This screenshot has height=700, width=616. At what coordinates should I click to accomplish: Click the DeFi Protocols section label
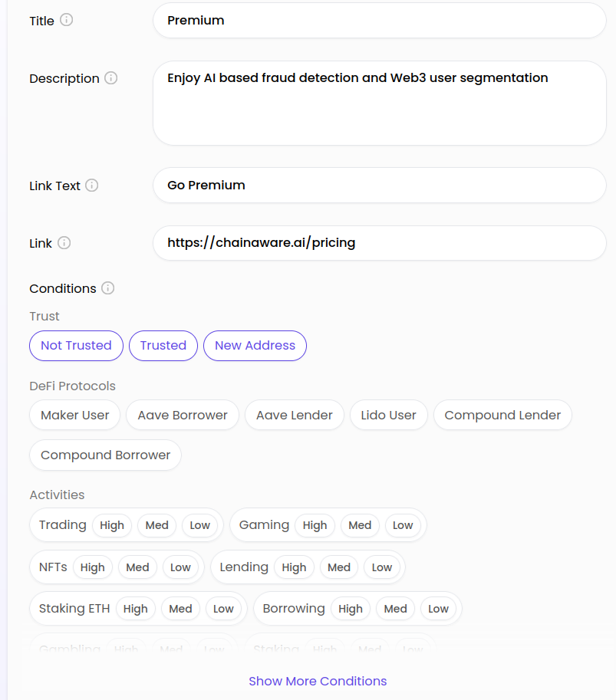click(72, 386)
